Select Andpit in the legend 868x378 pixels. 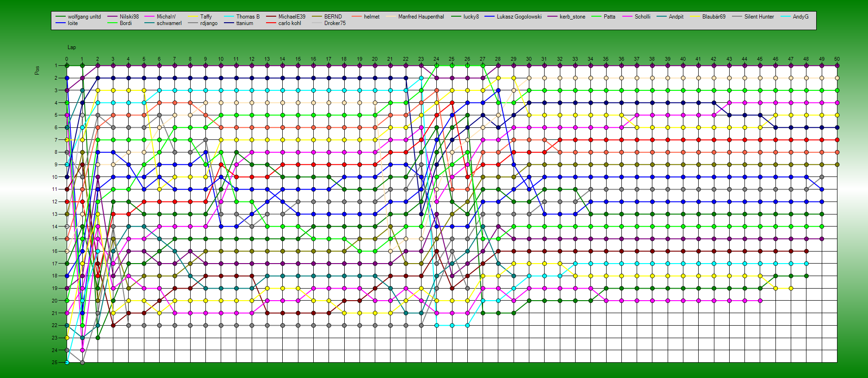coord(676,17)
